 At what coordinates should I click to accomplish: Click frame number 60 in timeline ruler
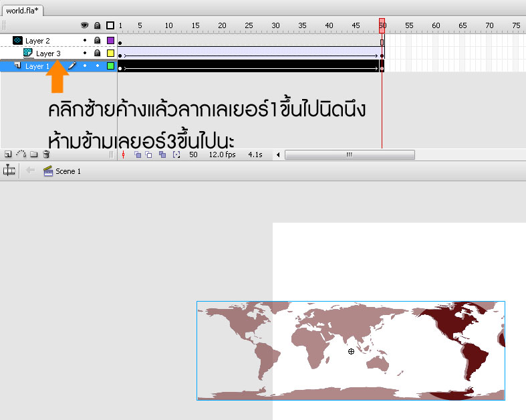[x=436, y=25]
